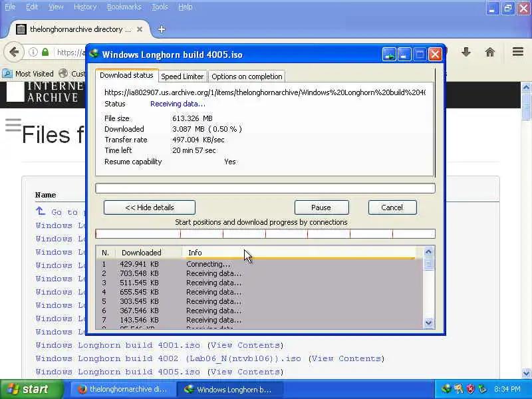Open the page hamburger list icon

coord(13,125)
